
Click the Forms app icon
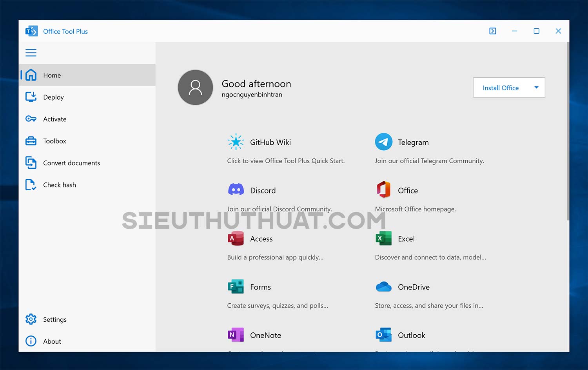click(x=236, y=287)
